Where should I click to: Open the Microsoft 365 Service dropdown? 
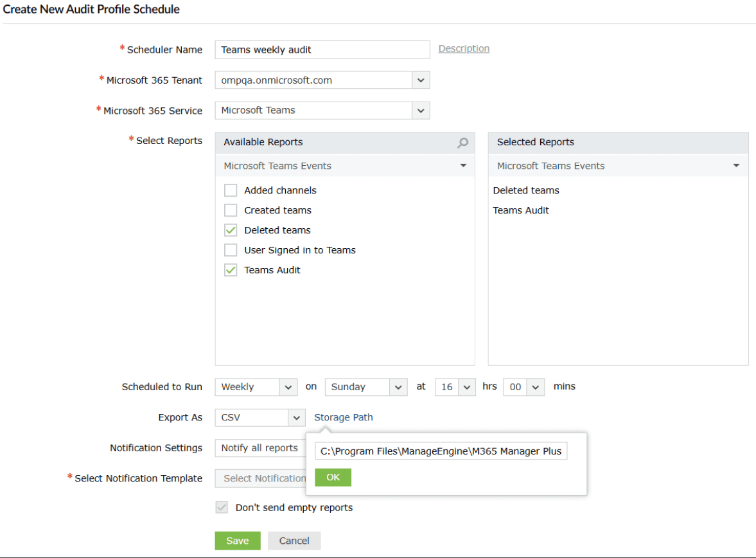(x=421, y=110)
